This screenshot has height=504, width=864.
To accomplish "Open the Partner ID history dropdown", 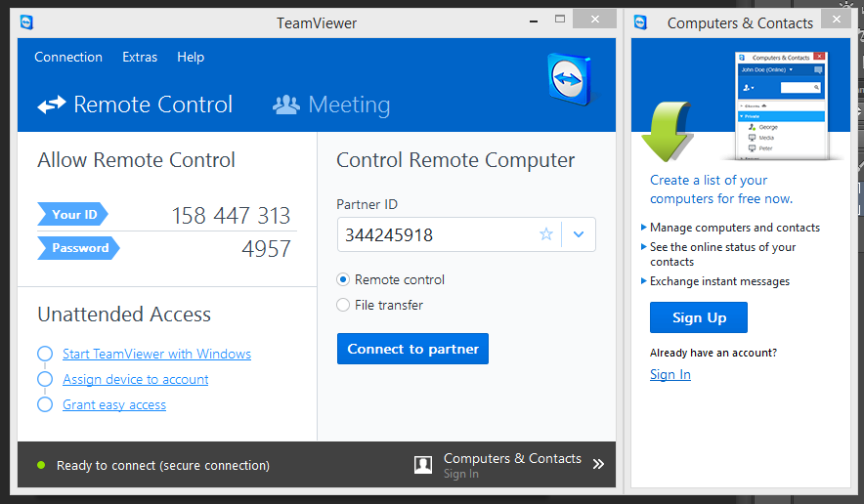I will 579,234.
